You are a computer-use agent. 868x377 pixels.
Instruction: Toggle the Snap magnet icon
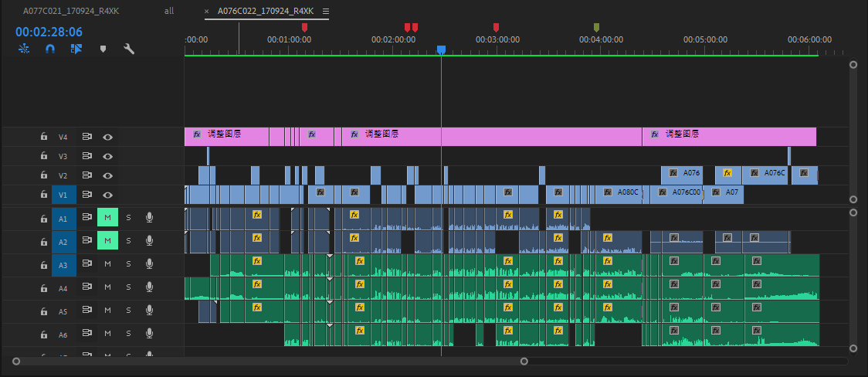[50, 49]
